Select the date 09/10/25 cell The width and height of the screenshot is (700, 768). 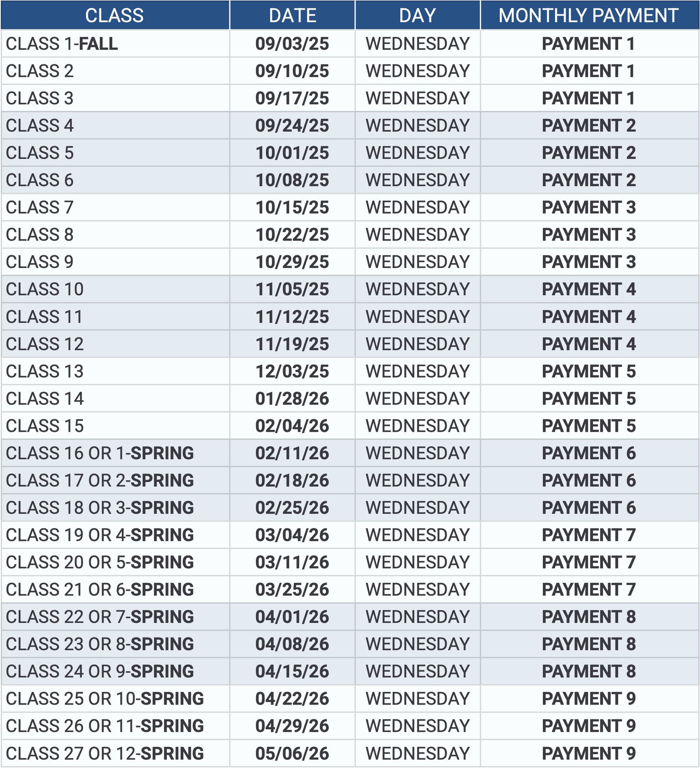tap(292, 71)
